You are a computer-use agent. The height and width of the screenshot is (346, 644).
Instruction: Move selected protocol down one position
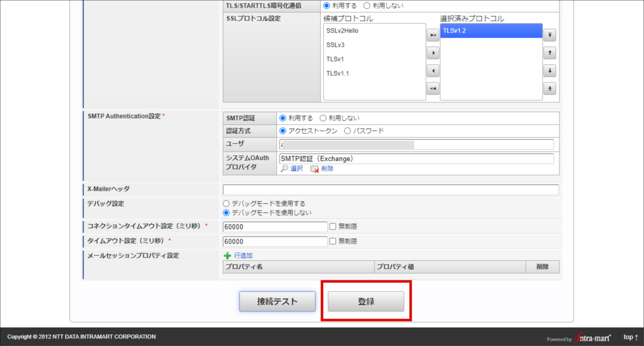pos(549,71)
